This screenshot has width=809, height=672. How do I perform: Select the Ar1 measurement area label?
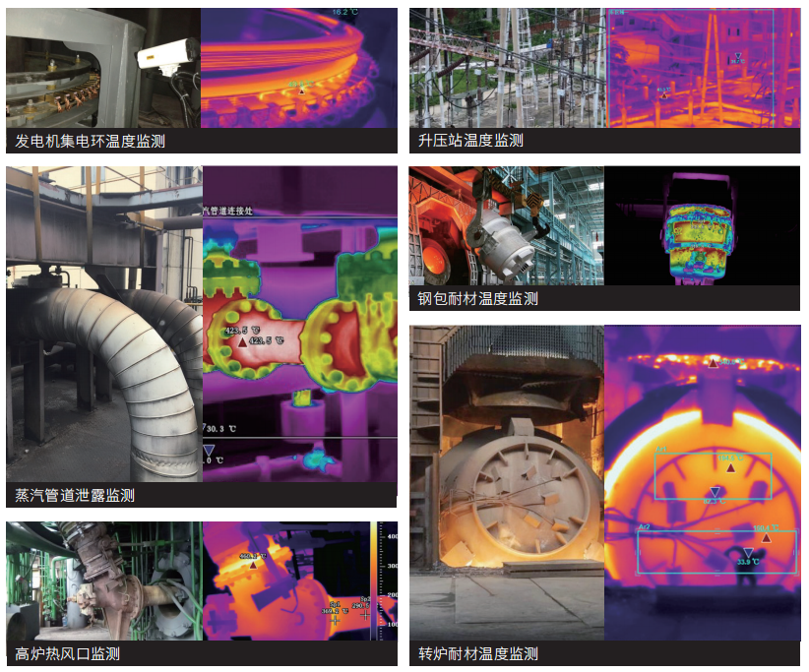pos(660,448)
